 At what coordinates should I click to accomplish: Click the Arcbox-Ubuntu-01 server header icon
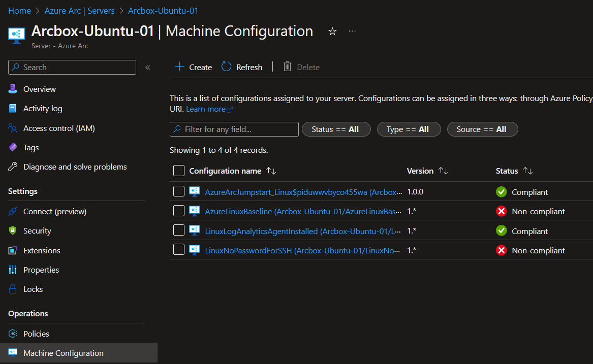pos(17,36)
